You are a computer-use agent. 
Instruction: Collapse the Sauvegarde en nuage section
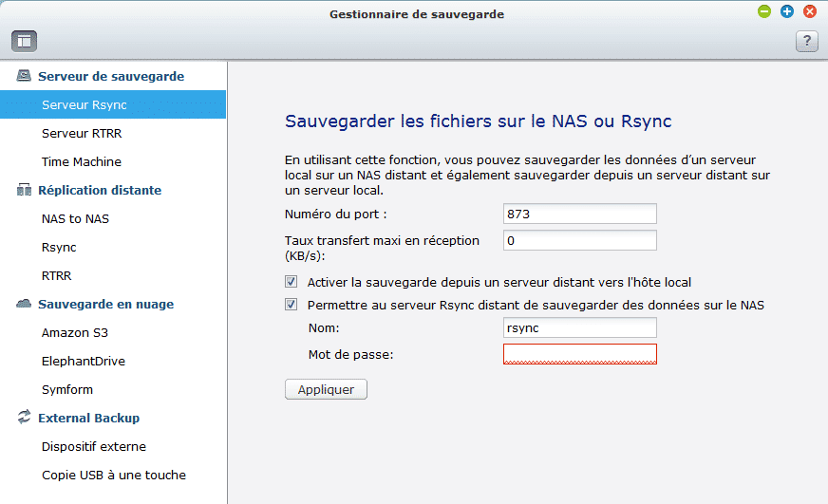point(105,304)
